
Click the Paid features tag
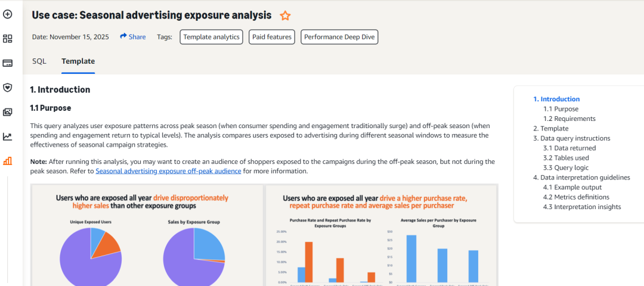click(x=272, y=37)
